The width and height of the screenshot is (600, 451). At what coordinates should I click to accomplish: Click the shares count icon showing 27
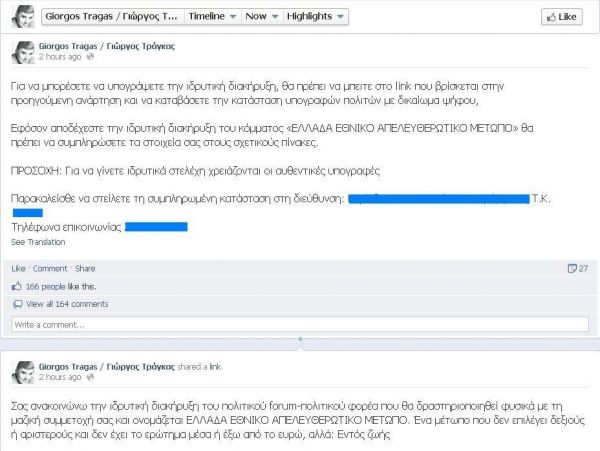(578, 269)
